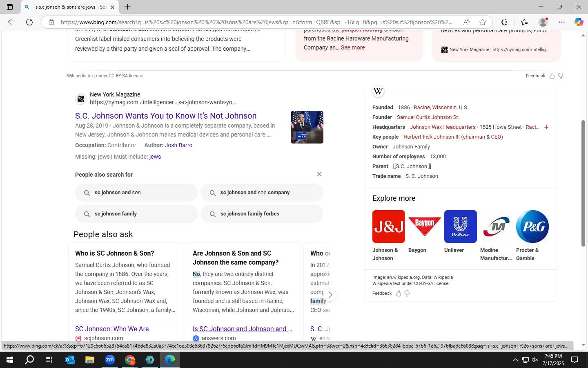588x368 pixels.
Task: Open 'Is SC Johnson and Johnson and' link
Action: pyautogui.click(x=243, y=329)
